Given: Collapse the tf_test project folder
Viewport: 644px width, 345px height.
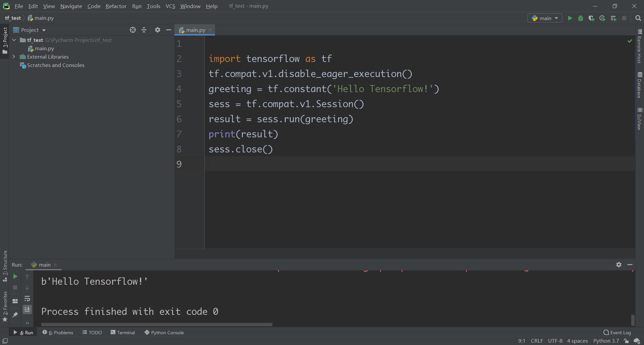Looking at the screenshot, I should (x=14, y=40).
